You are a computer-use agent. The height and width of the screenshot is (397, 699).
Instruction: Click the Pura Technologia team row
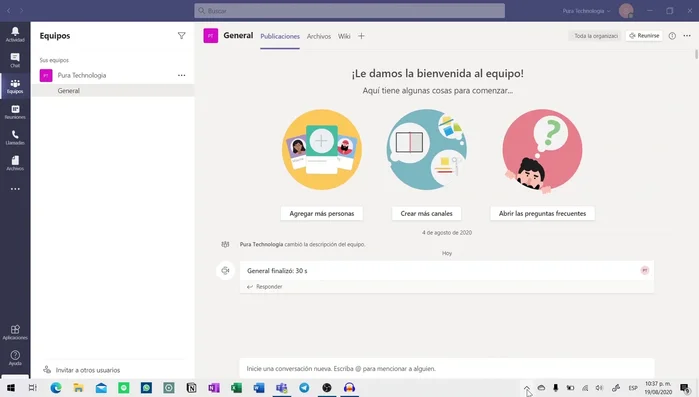(113, 75)
